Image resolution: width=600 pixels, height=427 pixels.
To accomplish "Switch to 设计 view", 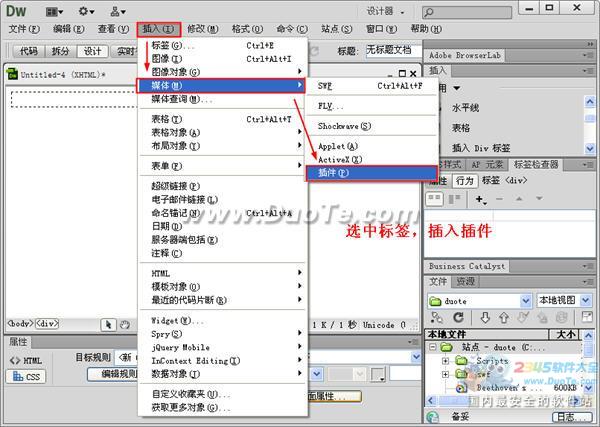I will pos(92,51).
